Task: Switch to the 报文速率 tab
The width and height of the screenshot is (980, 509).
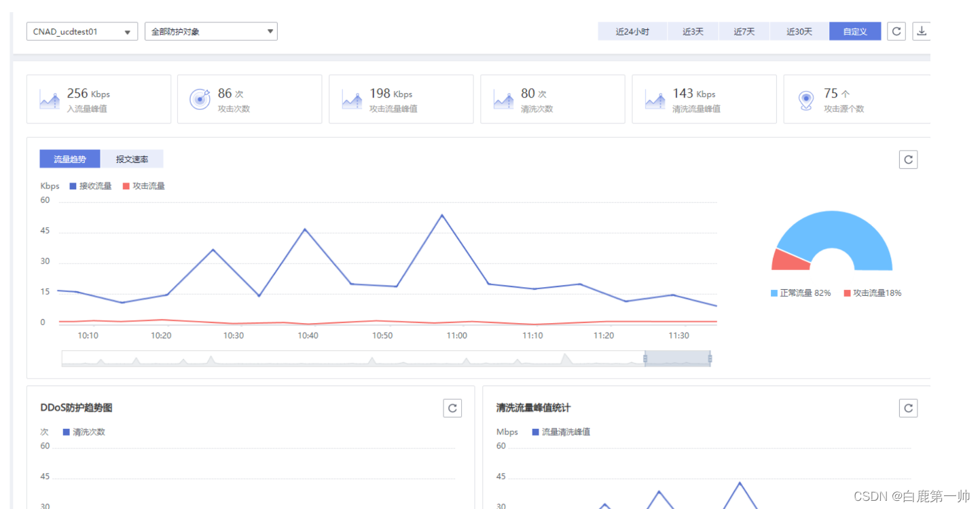Action: 132,159
